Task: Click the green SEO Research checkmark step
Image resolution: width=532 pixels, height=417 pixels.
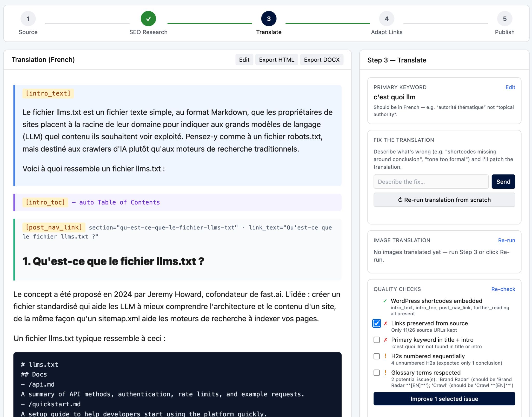Action: click(x=148, y=19)
